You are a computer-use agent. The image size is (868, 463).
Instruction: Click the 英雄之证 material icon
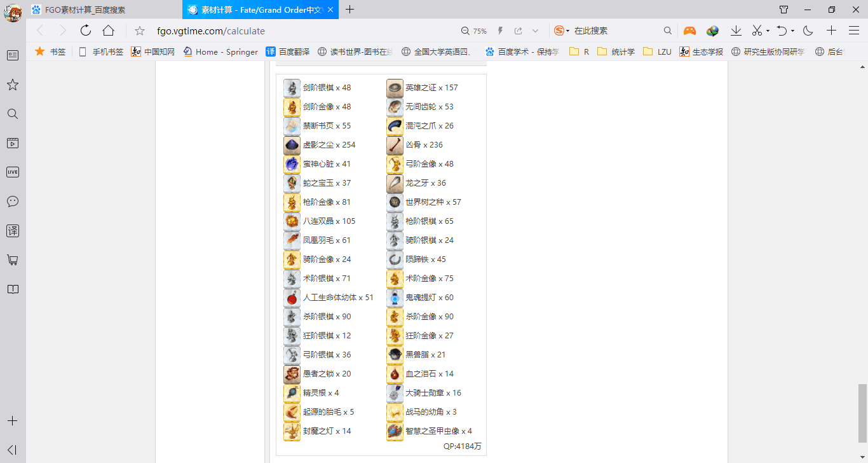(x=395, y=88)
